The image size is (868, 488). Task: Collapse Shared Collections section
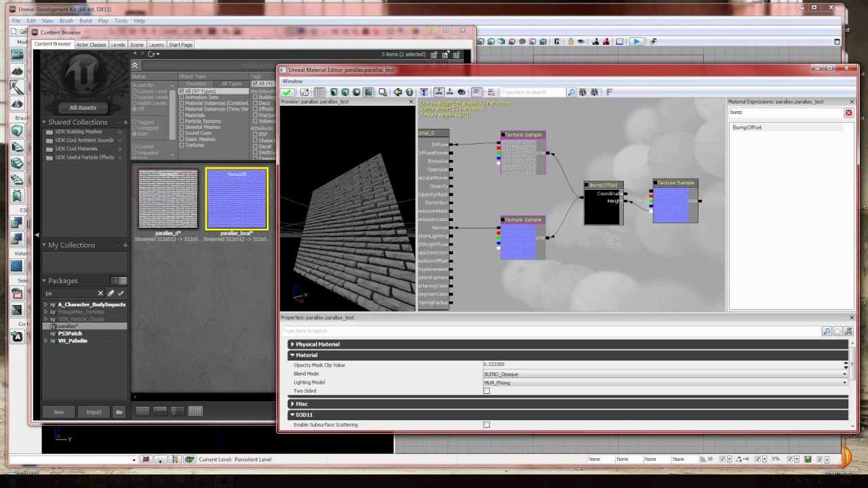(x=44, y=123)
